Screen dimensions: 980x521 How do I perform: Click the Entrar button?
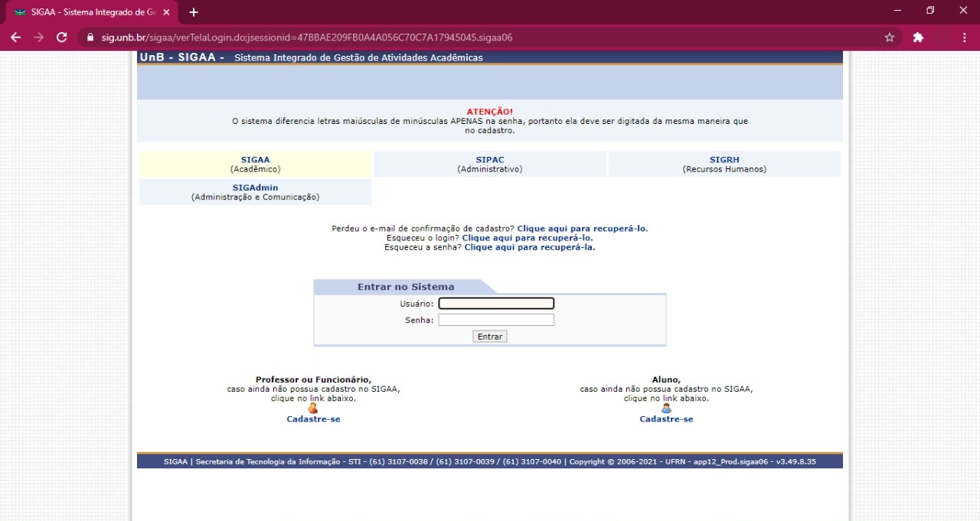coord(490,337)
